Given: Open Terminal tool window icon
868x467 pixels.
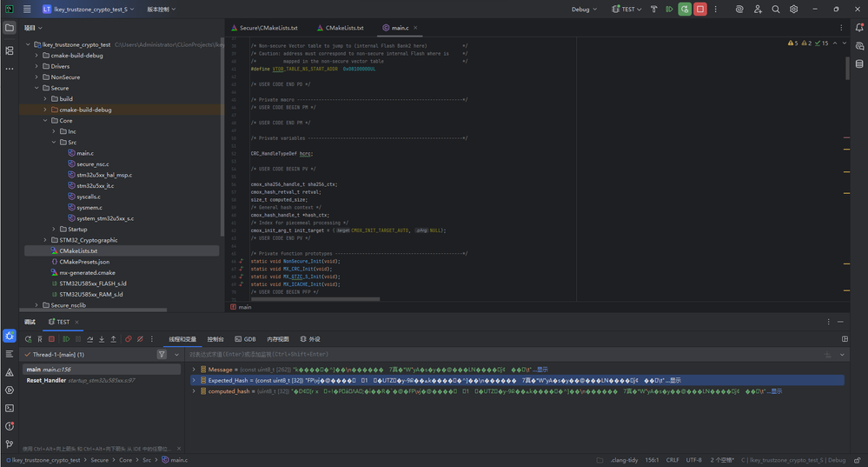Looking at the screenshot, I should 10,408.
